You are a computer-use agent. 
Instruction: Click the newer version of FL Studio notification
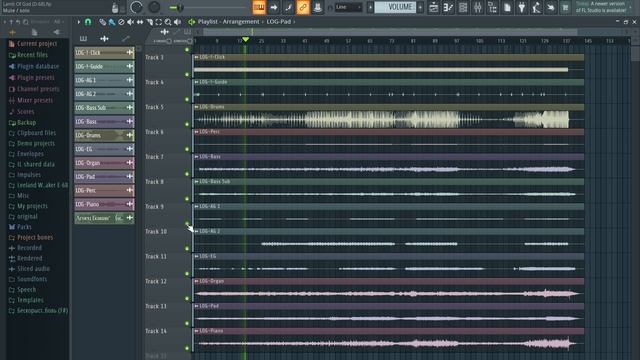600,7
